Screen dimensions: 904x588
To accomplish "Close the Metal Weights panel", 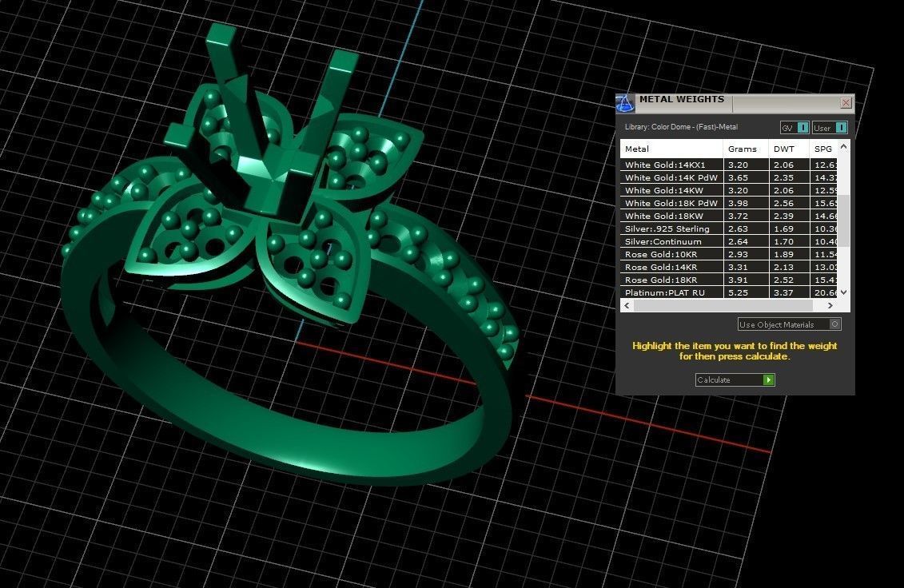I will tap(846, 102).
